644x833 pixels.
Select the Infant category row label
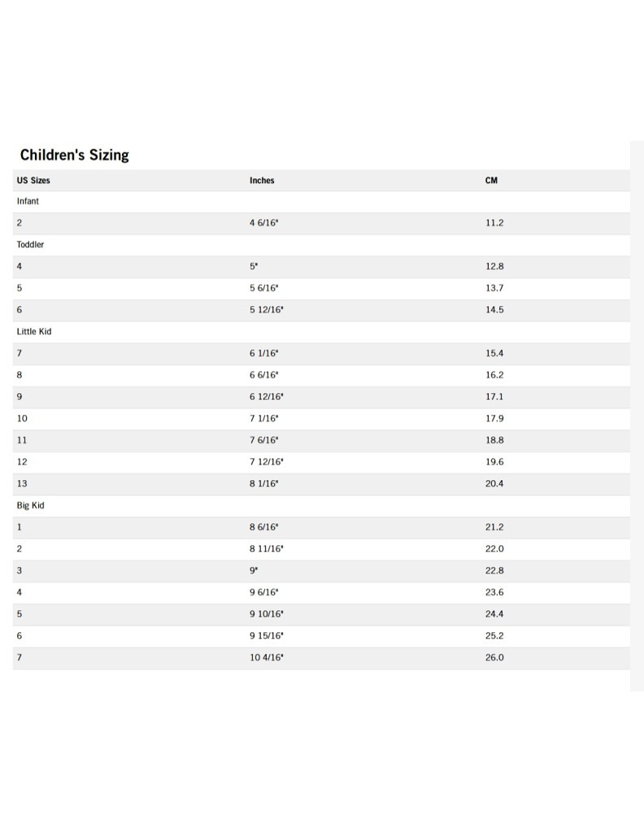pyautogui.click(x=28, y=201)
